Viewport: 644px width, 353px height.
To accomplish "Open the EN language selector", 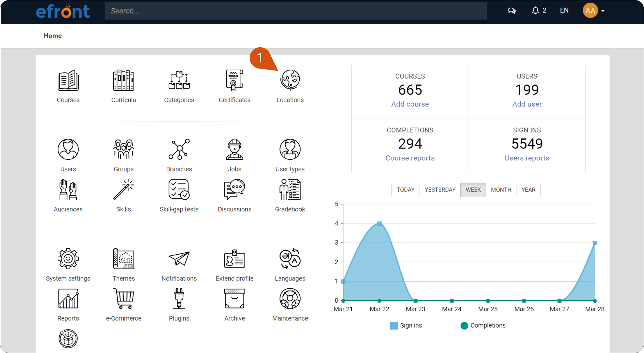I will click(564, 11).
